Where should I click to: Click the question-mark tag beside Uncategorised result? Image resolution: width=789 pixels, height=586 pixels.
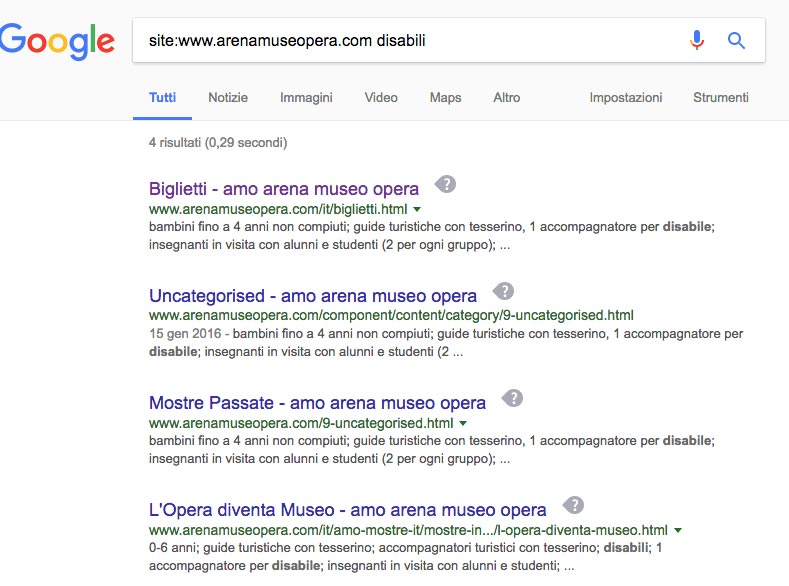pos(503,291)
